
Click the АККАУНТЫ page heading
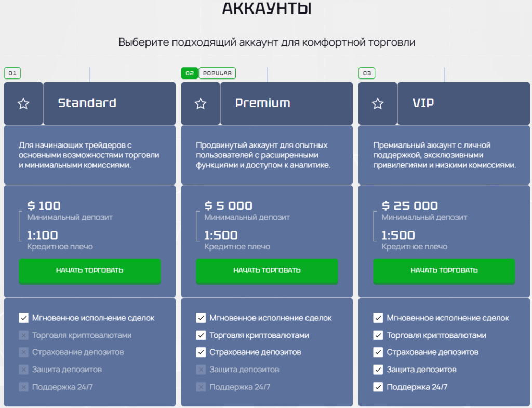pyautogui.click(x=266, y=8)
